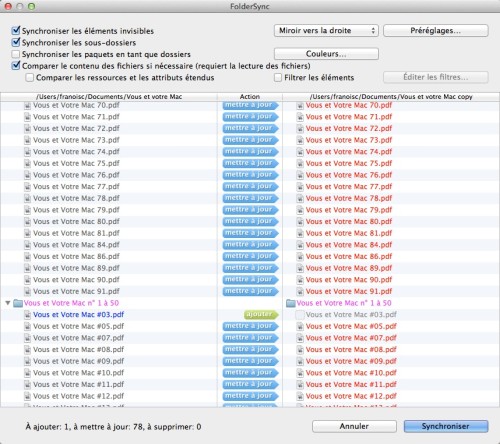Screen dimensions: 500x444
Task: Disable 'Synchroniser les éléments invisibles' checkbox
Action: 16,31
